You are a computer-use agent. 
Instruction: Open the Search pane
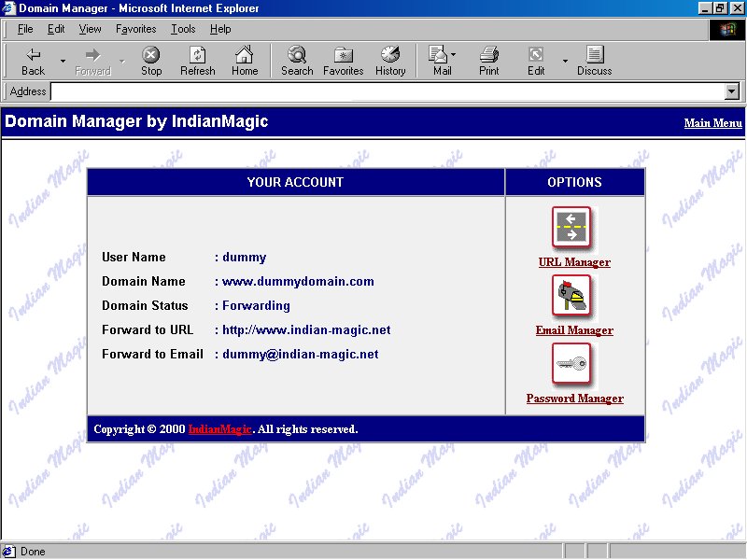tap(297, 61)
